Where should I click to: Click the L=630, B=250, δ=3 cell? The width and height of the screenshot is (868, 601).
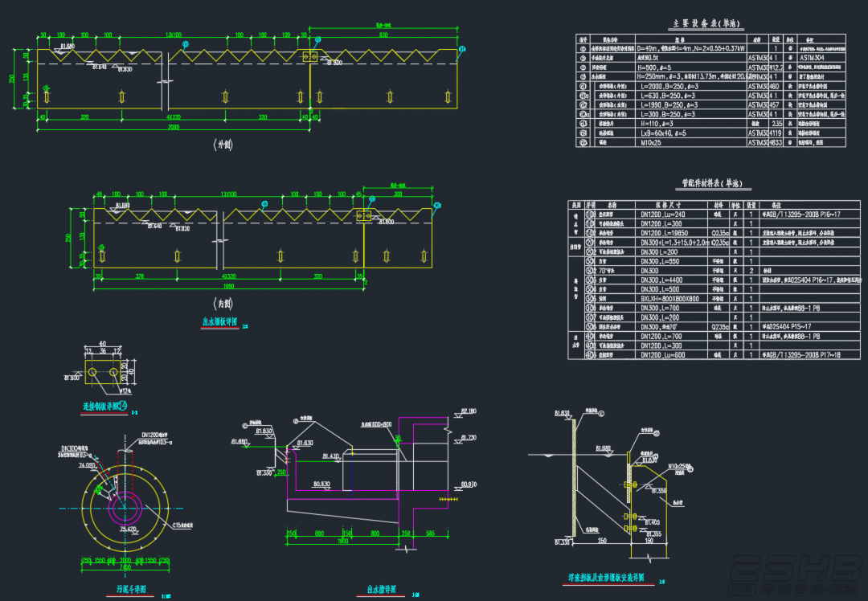coord(668,96)
